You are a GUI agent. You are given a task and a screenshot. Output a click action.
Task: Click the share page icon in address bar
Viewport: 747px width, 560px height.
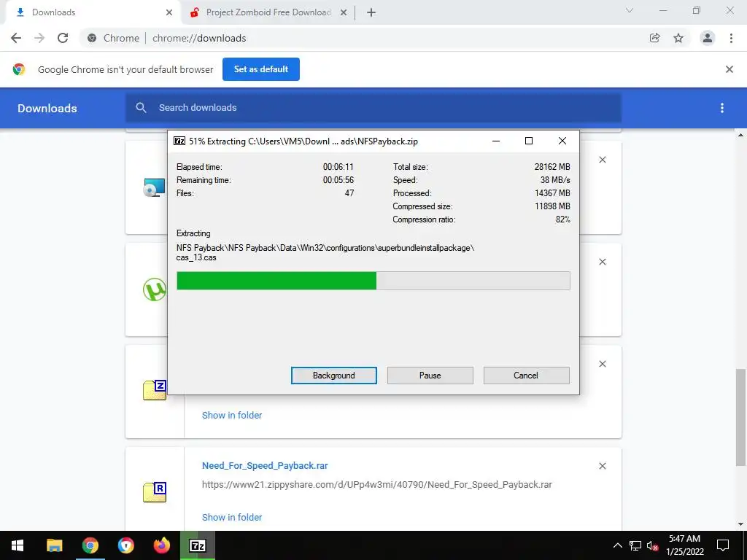click(655, 38)
